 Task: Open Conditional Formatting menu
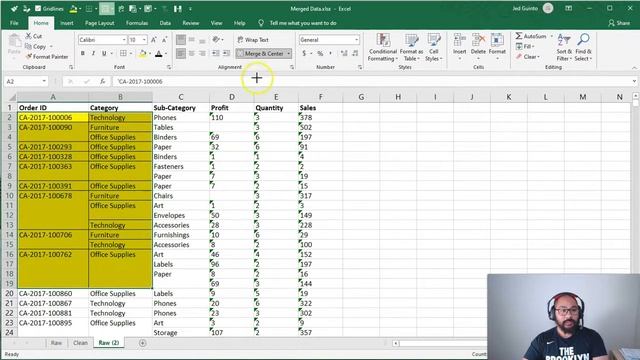pos(383,47)
